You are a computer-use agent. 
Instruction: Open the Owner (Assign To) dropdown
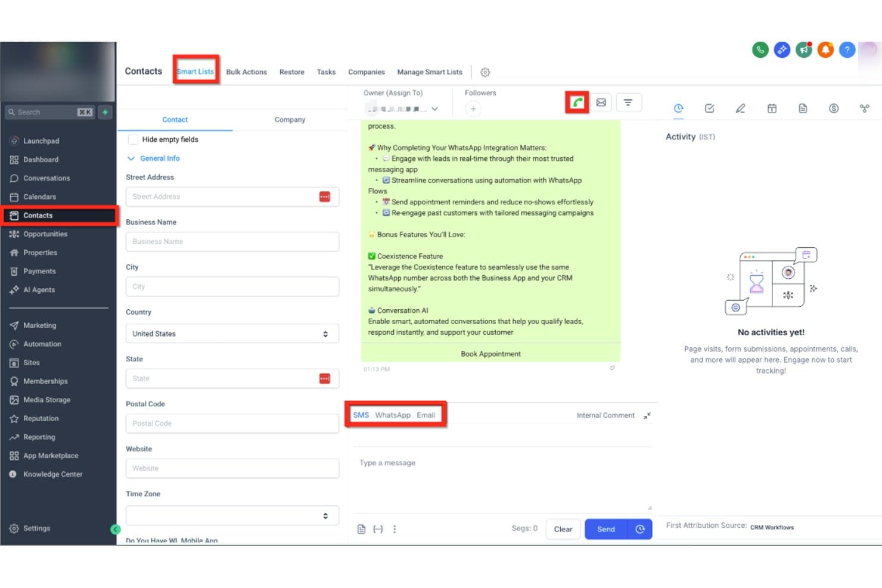pyautogui.click(x=403, y=109)
